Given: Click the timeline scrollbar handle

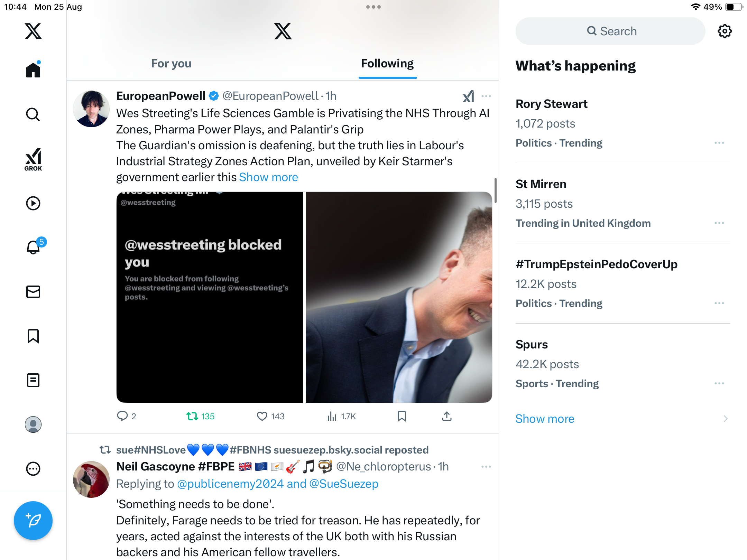Looking at the screenshot, I should tap(496, 190).
